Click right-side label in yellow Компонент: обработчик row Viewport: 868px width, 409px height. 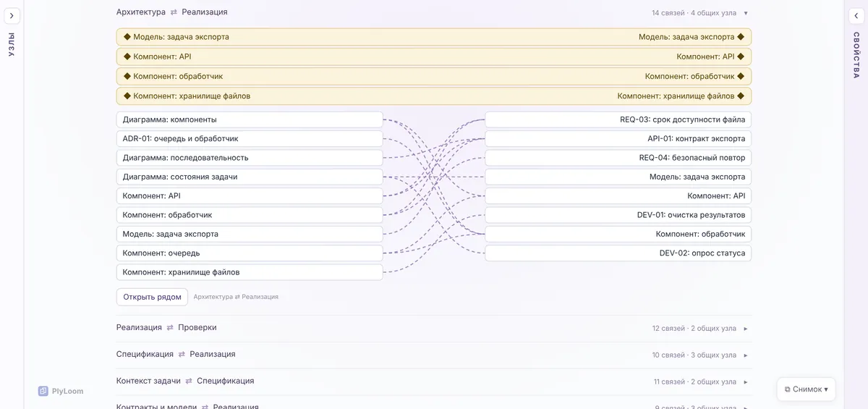pyautogui.click(x=689, y=76)
